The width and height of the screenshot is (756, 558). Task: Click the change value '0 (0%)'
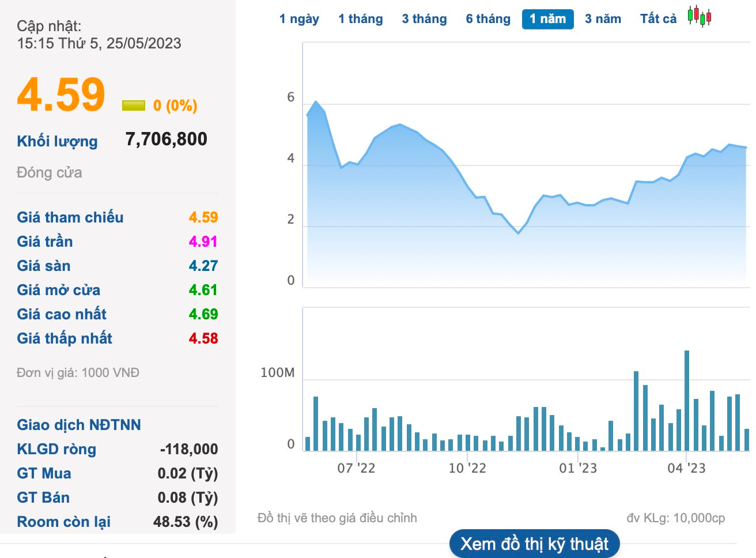[175, 105]
